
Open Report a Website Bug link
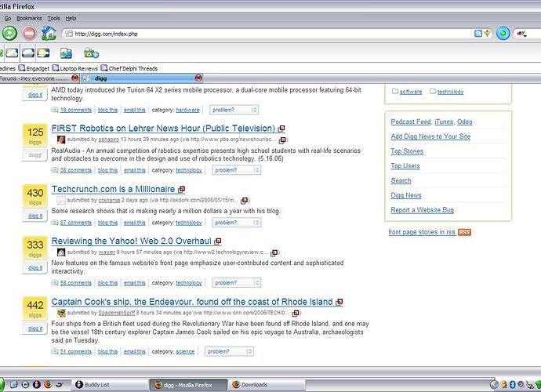422,210
